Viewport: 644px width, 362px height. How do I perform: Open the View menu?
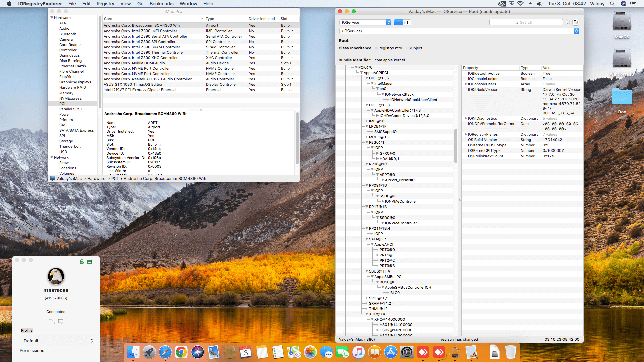coord(125,4)
